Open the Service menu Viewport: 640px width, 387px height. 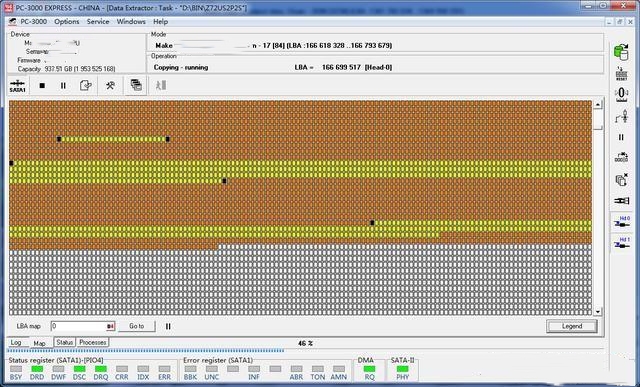click(x=98, y=22)
